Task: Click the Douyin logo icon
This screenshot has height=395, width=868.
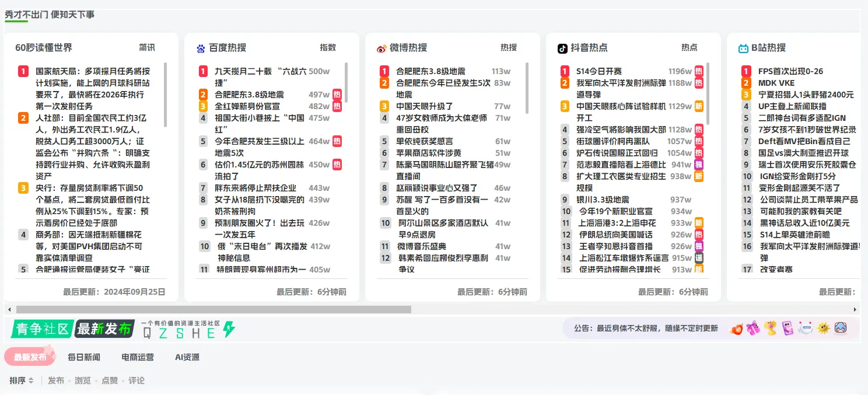Action: point(562,48)
